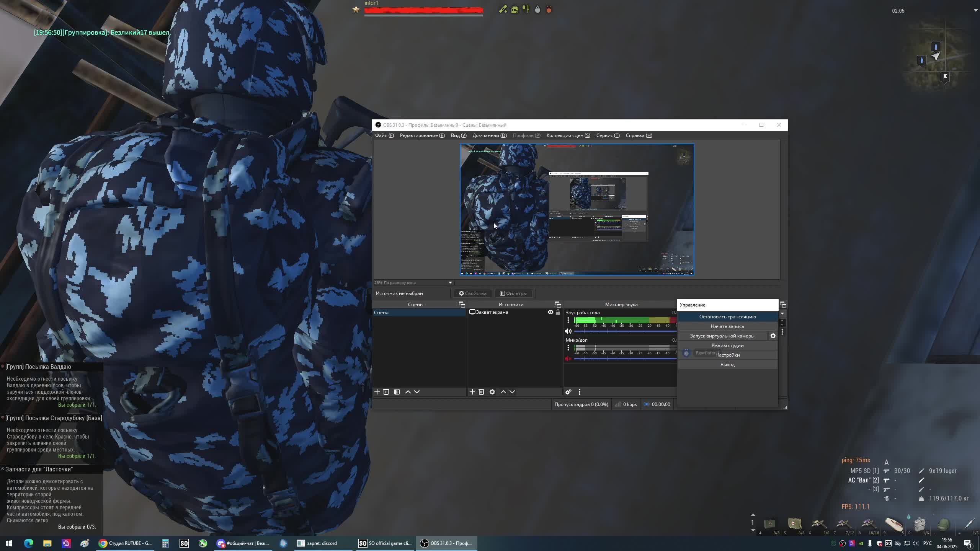980x551 pixels.
Task: Adjust the Звук раб. стола volume slider
Action: click(624, 331)
